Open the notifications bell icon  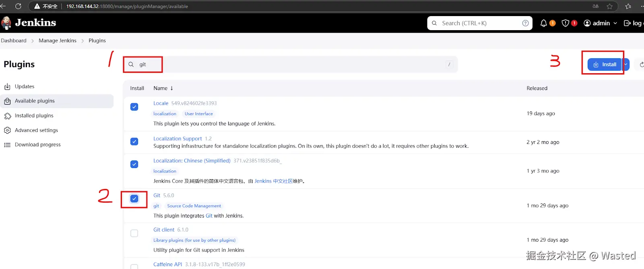click(x=543, y=23)
